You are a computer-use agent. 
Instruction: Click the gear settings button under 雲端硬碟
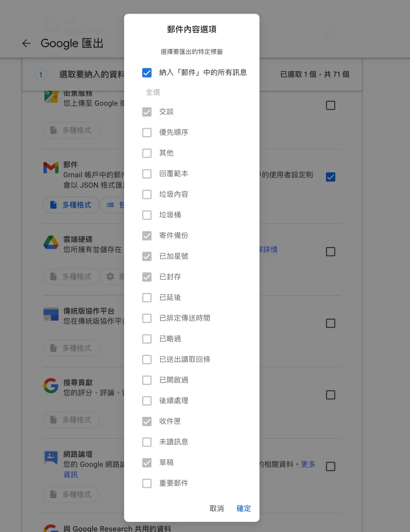point(112,276)
